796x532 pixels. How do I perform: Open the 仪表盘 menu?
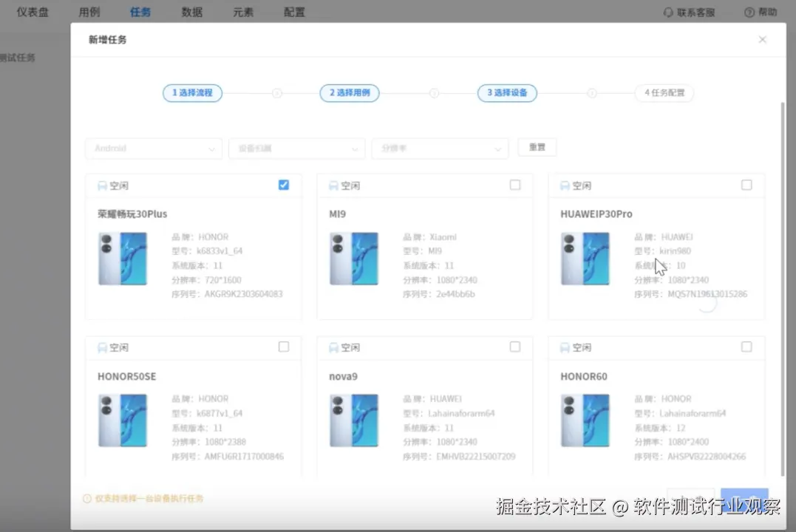point(33,12)
